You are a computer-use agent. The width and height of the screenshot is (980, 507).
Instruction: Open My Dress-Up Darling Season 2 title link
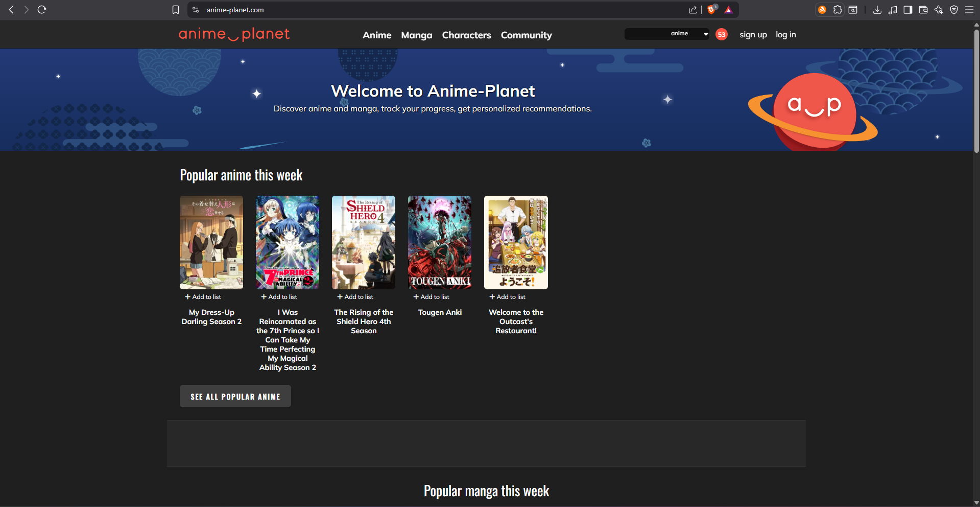[x=211, y=317]
